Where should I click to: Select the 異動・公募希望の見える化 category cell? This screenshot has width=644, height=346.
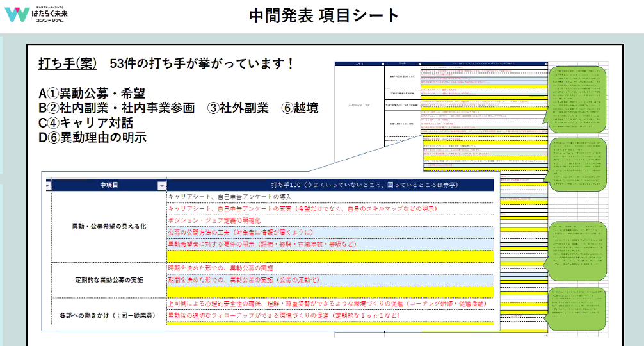pos(109,226)
